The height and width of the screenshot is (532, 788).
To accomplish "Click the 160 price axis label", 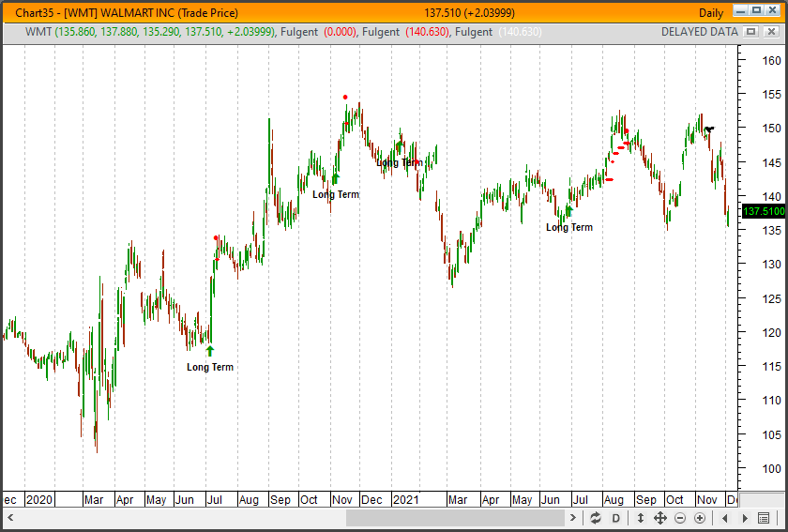I will (771, 60).
